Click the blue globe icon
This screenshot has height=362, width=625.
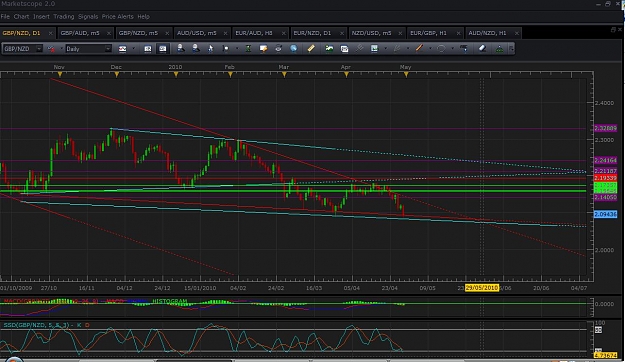293,49
